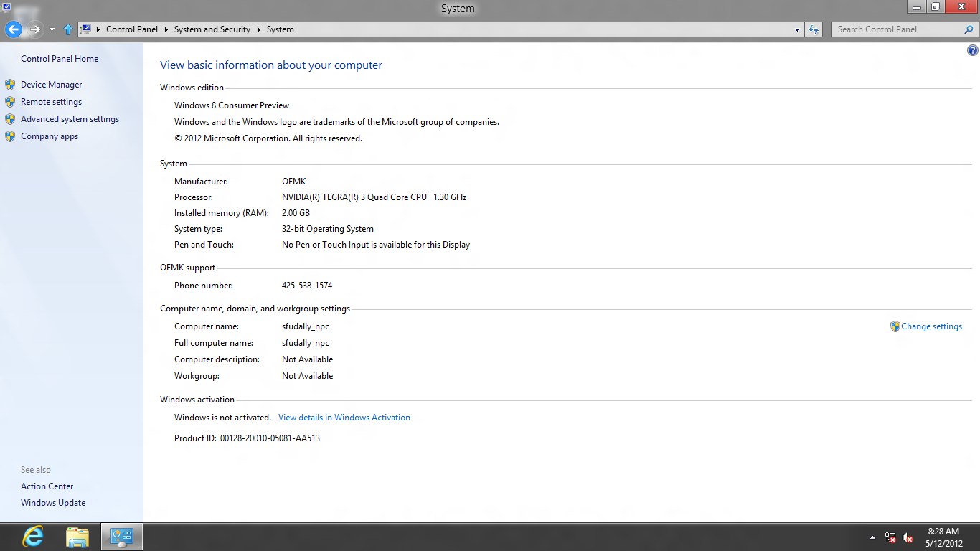Click the search magnifier icon

969,29
